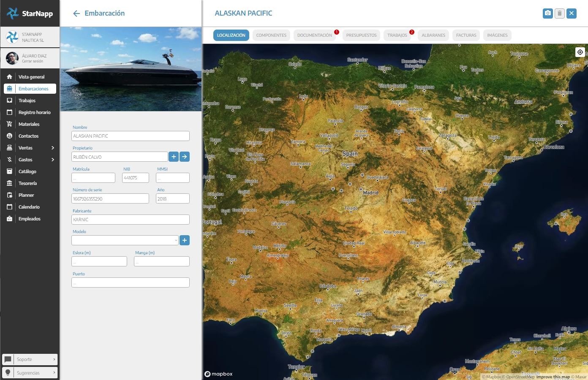This screenshot has height=380, width=588.
Task: Click the Materiales cart icon
Action: pos(9,124)
